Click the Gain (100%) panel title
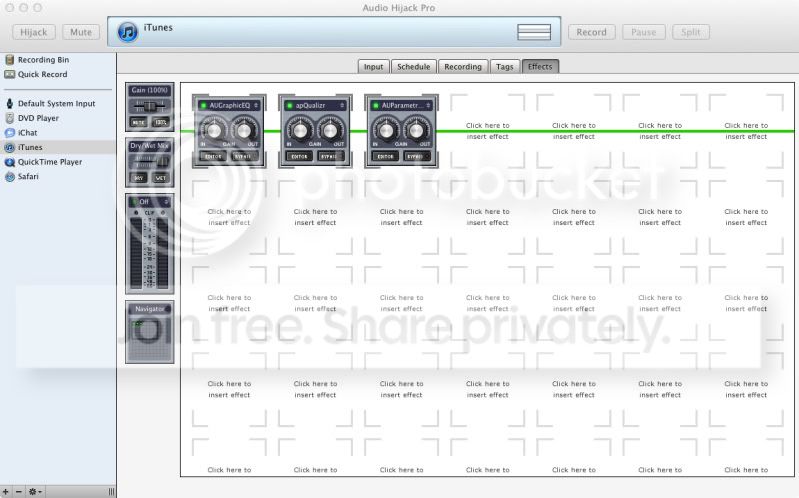The width and height of the screenshot is (799, 498). coord(150,90)
